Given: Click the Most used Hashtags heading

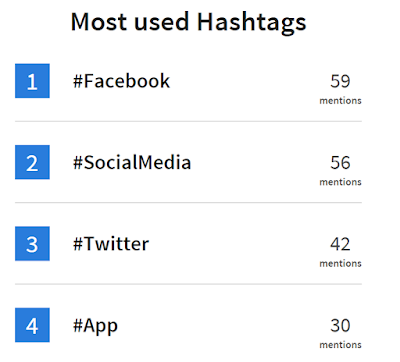Looking at the screenshot, I should 188,22.
